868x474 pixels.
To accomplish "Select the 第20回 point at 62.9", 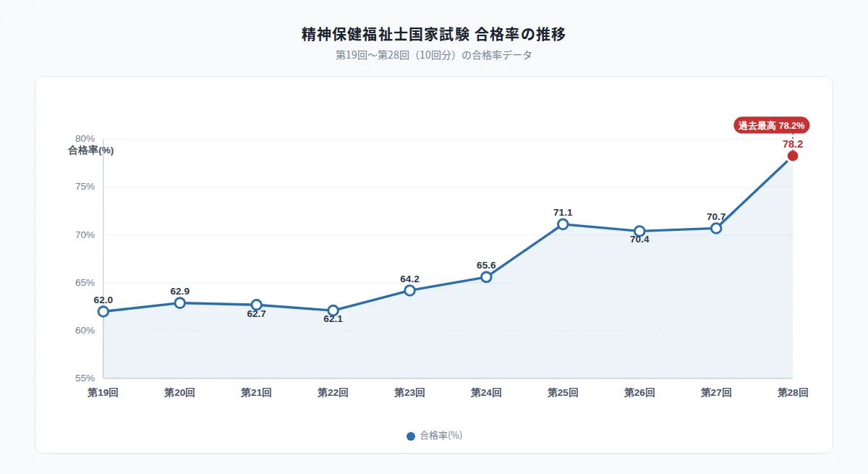I will click(180, 303).
